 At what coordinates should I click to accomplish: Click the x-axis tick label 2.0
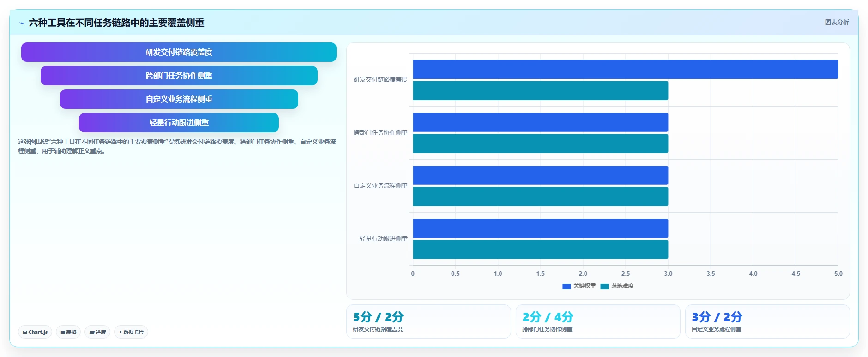tap(583, 274)
